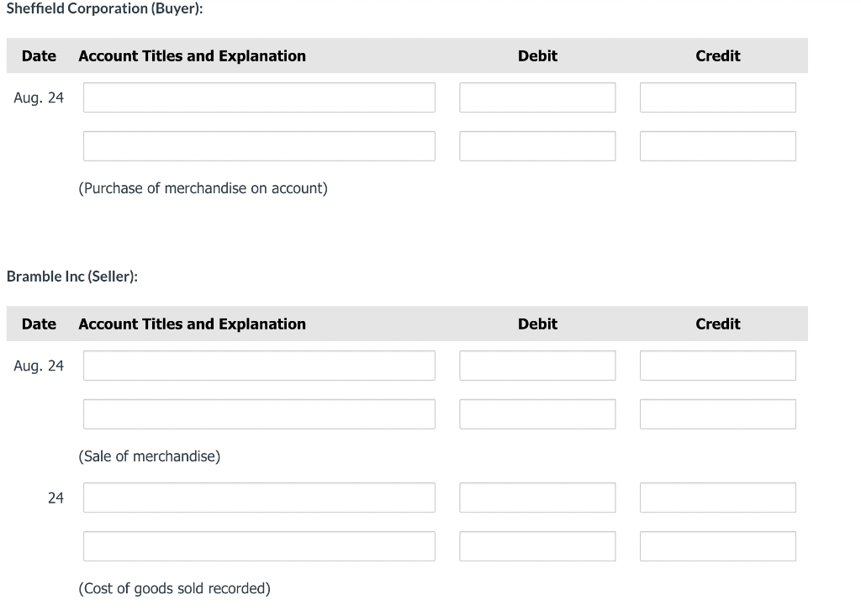Click Bramble's first Aug. 24 Credit field
This screenshot has width=861, height=616.
pyautogui.click(x=717, y=366)
